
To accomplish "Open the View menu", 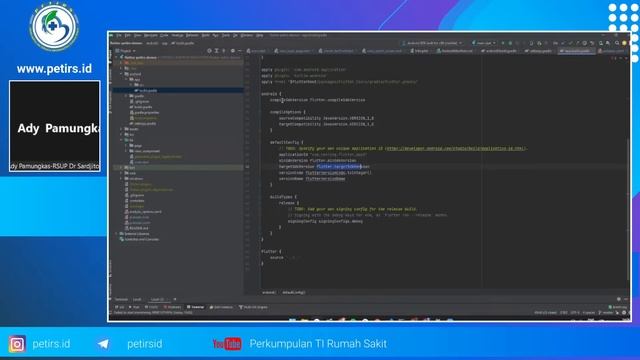I will 138,36.
